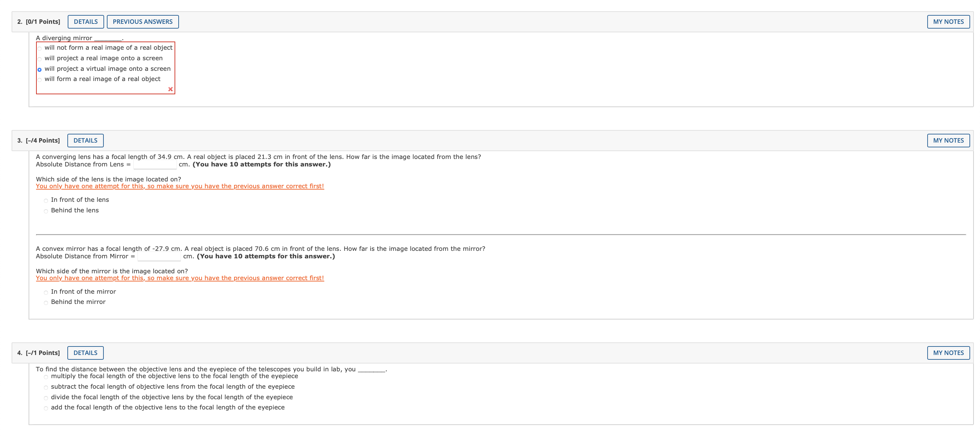Click DETAILS button for question 4
This screenshot has height=437, width=980.
coord(85,353)
